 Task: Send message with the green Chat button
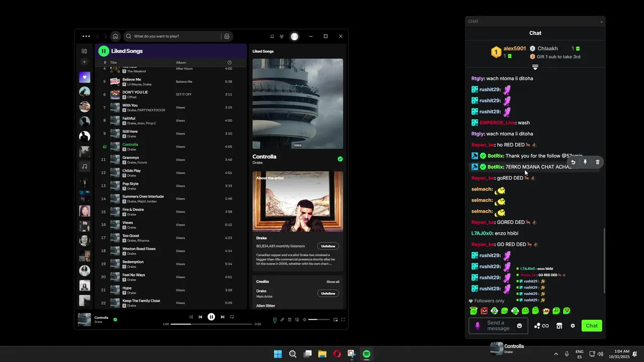tap(592, 326)
